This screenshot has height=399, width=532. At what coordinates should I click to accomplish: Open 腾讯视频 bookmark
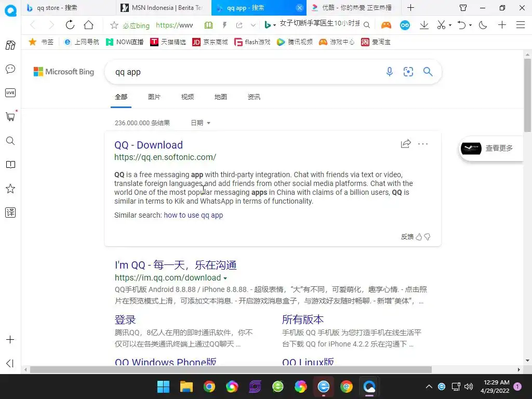(295, 42)
